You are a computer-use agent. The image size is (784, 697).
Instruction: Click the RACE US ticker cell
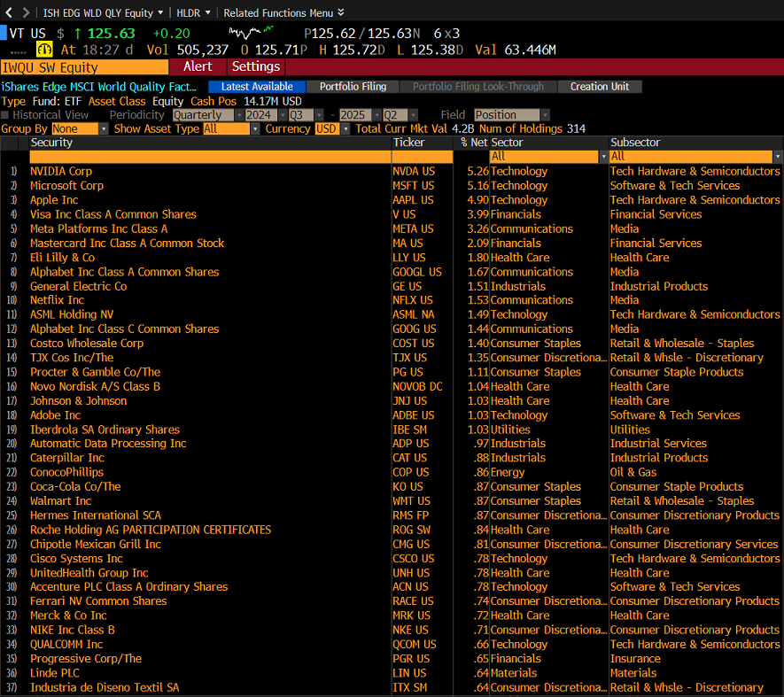point(413,601)
